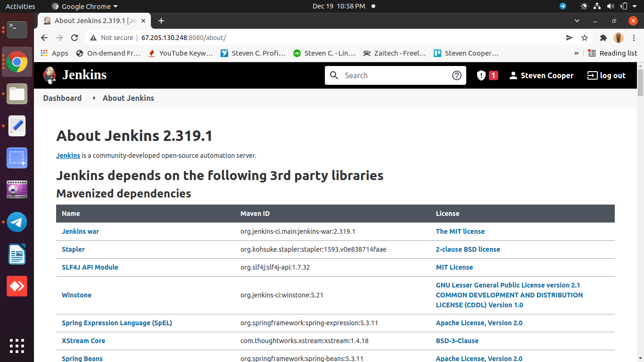Open the Steven C. - Lin… bookmark
The width and height of the screenshot is (644, 362).
coord(324,53)
